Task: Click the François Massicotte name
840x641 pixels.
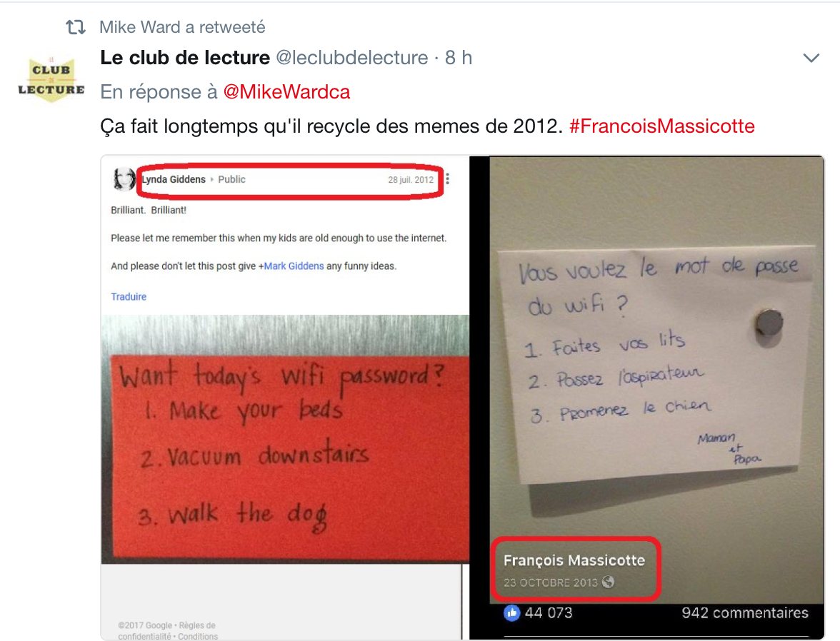Action: [x=574, y=560]
